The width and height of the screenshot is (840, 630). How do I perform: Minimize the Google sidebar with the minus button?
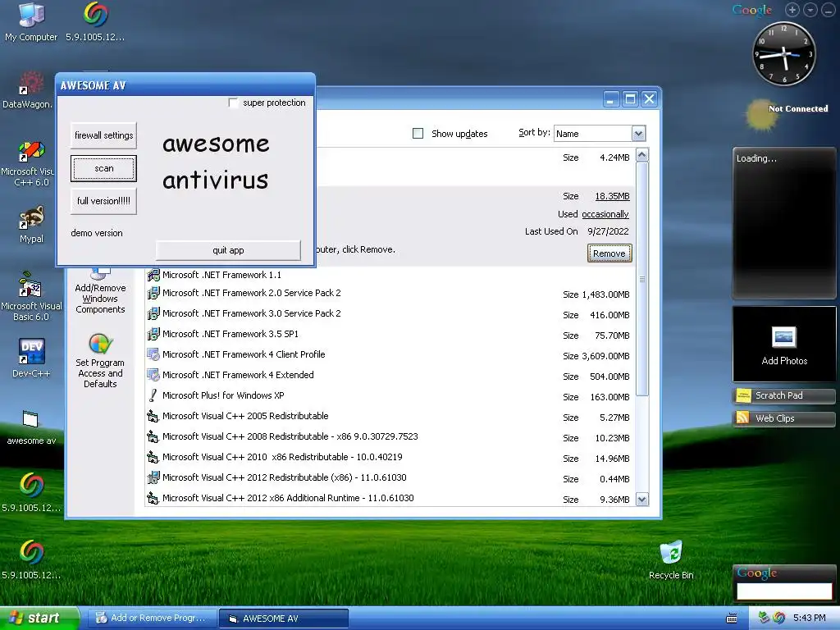tap(829, 10)
